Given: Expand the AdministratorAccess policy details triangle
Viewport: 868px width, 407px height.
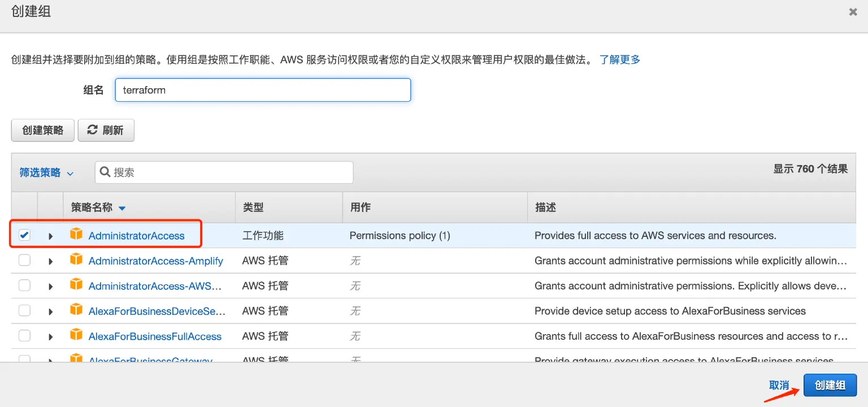Looking at the screenshot, I should tap(50, 235).
